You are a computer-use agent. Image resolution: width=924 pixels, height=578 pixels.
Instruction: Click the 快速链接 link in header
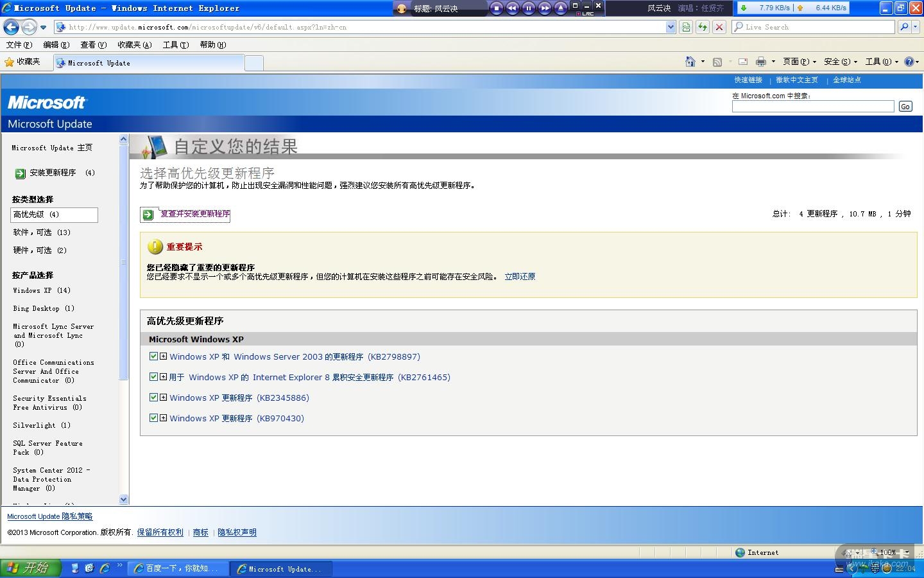point(748,80)
